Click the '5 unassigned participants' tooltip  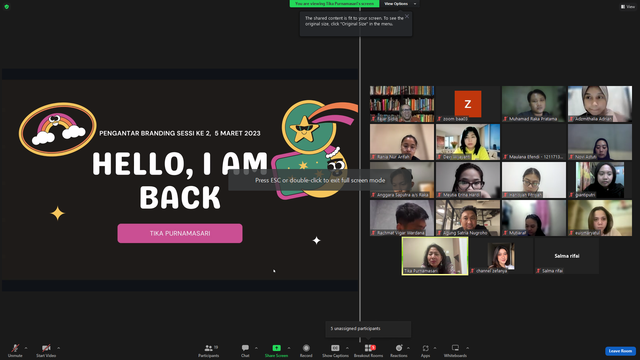click(368, 329)
